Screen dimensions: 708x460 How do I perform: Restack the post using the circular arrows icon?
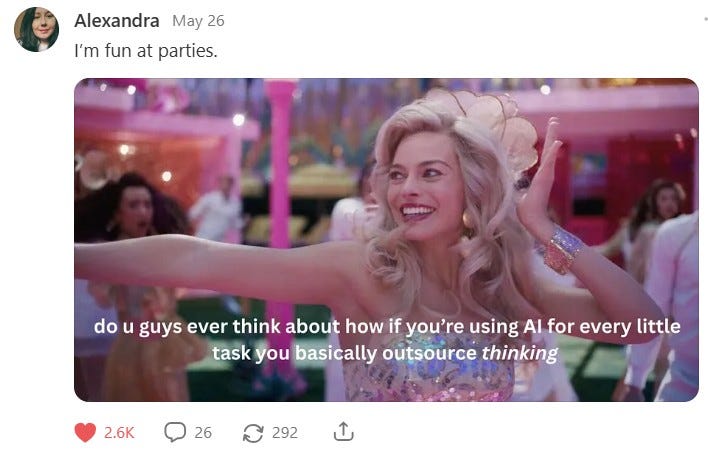point(253,433)
